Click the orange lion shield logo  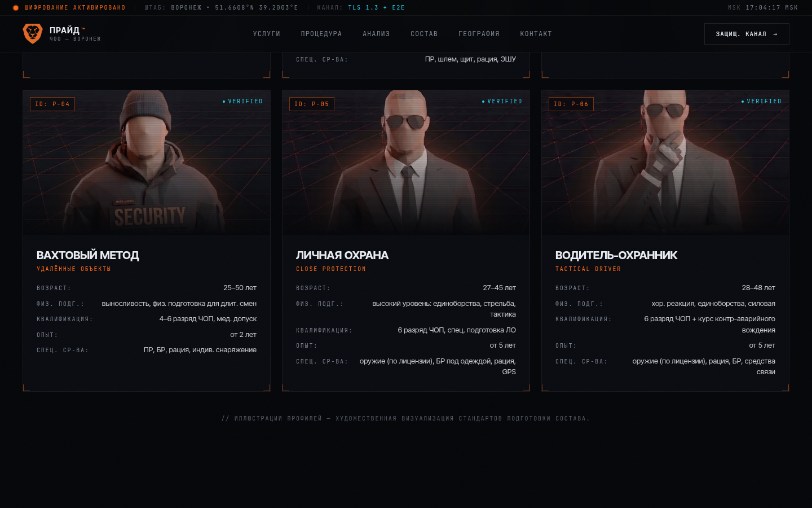33,34
